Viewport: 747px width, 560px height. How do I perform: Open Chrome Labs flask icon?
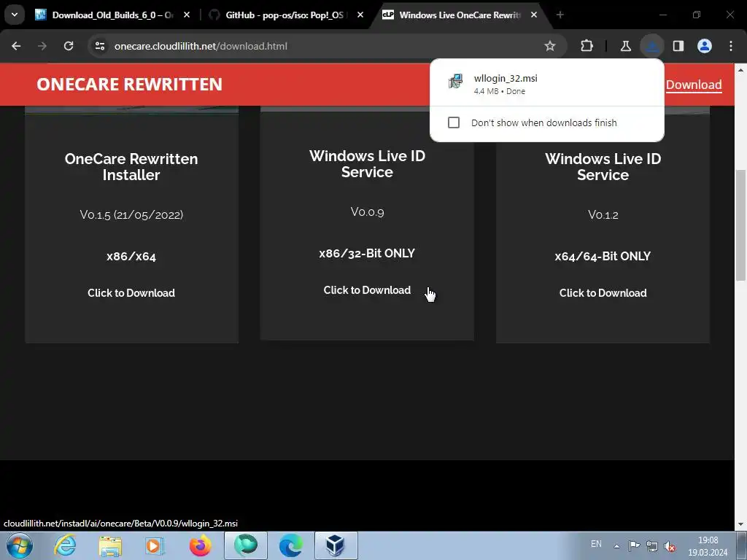point(625,46)
